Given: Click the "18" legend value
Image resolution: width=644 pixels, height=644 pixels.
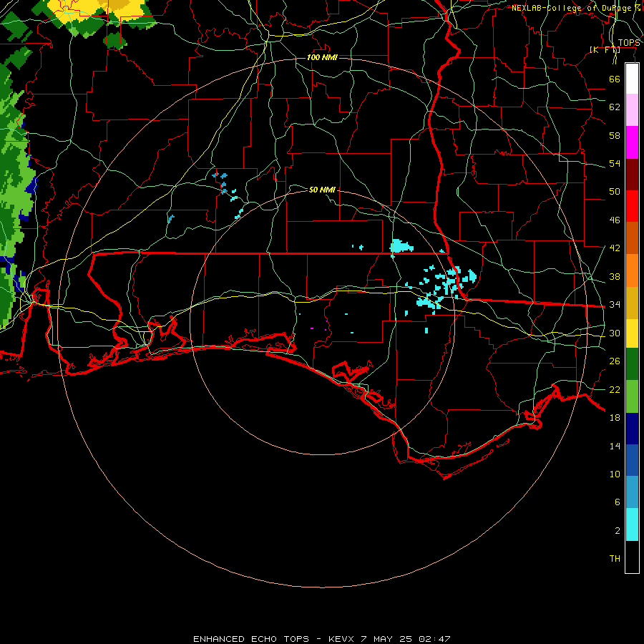Looking at the screenshot, I should click(x=615, y=418).
